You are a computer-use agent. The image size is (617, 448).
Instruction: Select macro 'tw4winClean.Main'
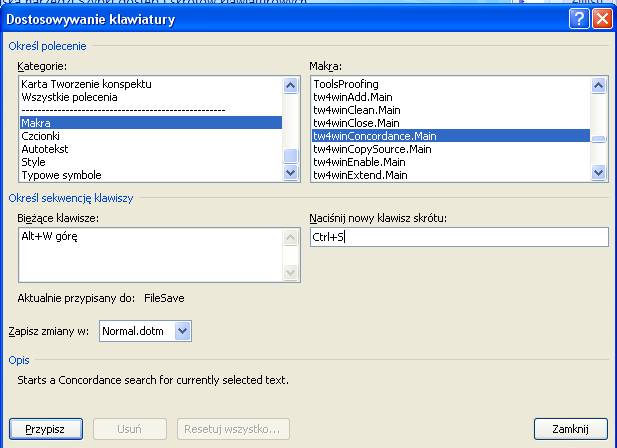point(451,110)
